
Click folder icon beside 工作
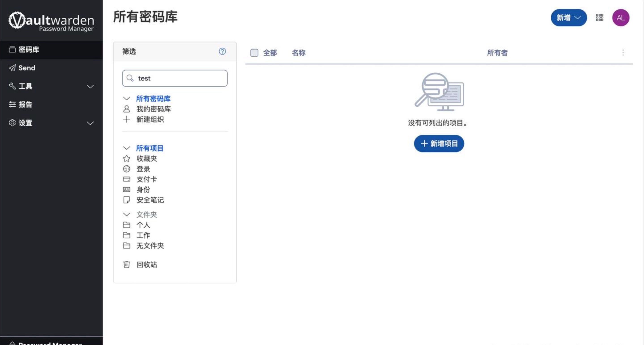126,235
